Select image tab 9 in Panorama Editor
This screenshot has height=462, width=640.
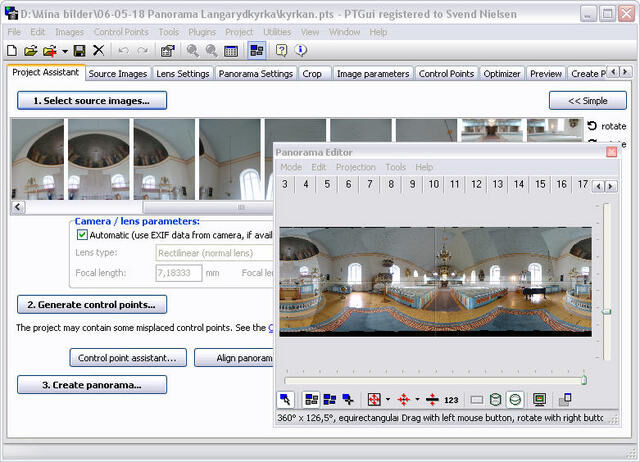[412, 185]
